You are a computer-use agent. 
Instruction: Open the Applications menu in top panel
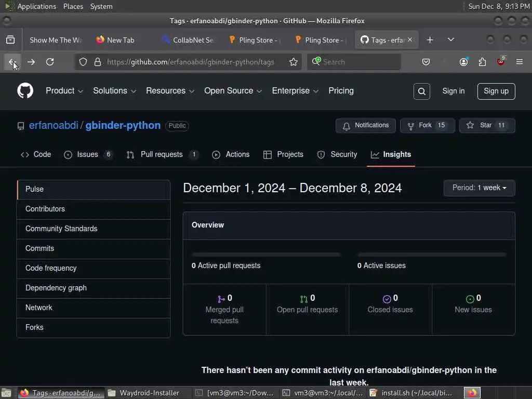click(x=37, y=6)
